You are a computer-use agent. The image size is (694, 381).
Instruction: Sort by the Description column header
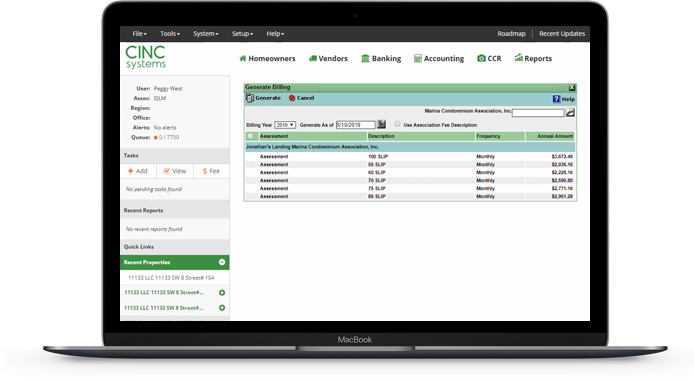click(381, 136)
